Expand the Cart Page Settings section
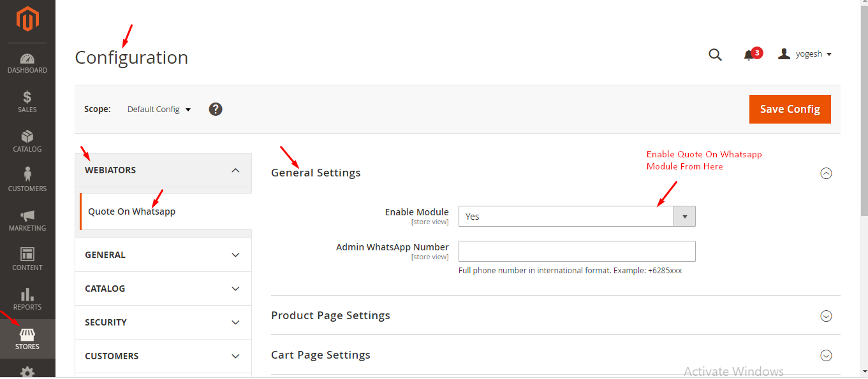The image size is (868, 379). pyautogui.click(x=826, y=355)
